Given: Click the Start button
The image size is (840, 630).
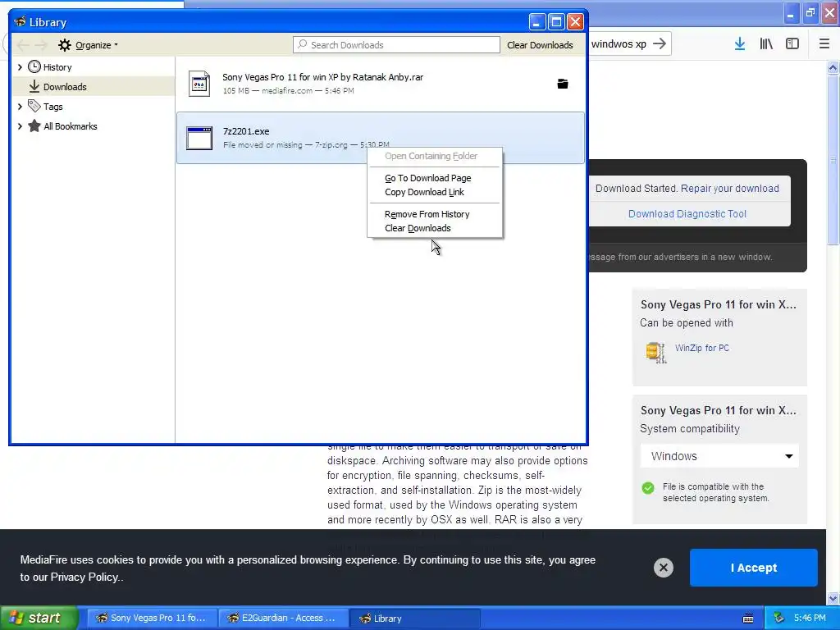Looking at the screenshot, I should pos(39,619).
